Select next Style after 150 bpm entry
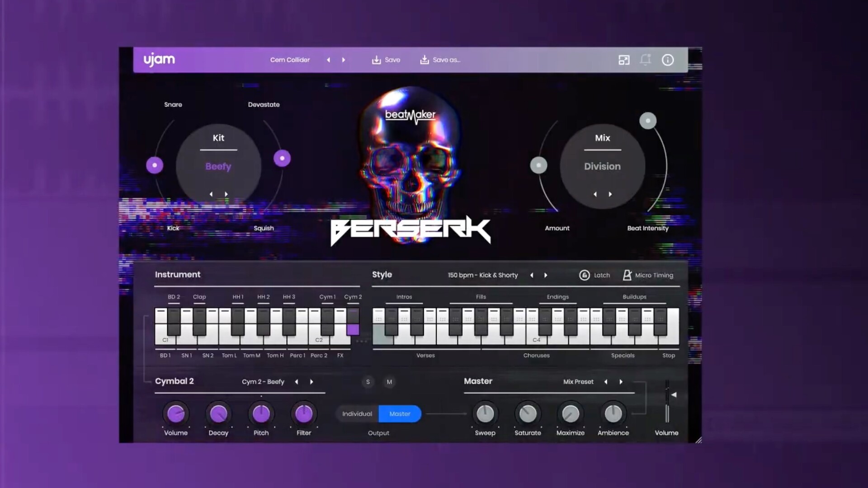868x488 pixels. coord(546,275)
